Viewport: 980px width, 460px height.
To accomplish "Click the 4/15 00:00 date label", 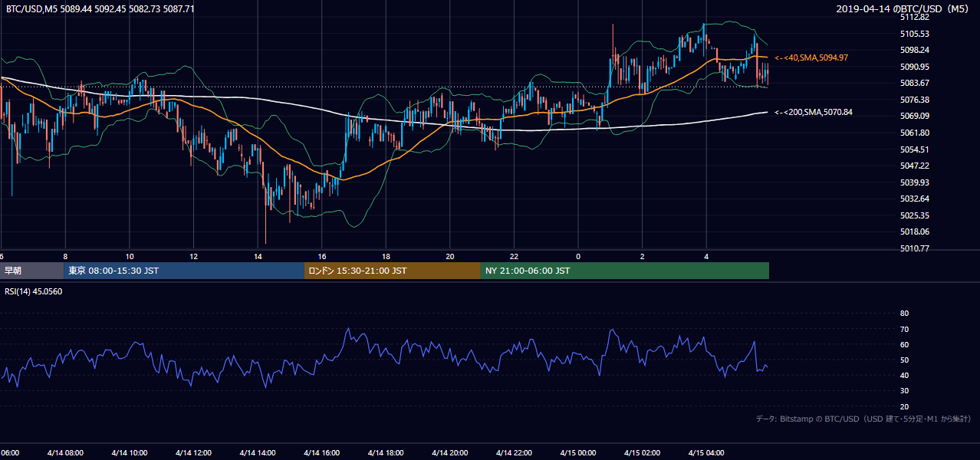I will (578, 453).
